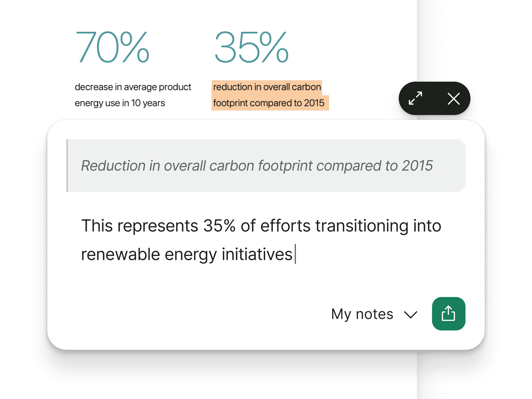The image size is (532, 399).
Task: Click the chevron beside My notes
Action: 410,315
